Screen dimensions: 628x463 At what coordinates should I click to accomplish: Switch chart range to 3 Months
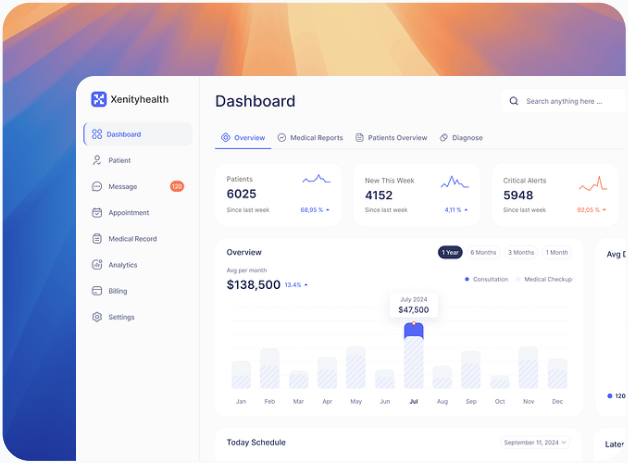tap(520, 253)
